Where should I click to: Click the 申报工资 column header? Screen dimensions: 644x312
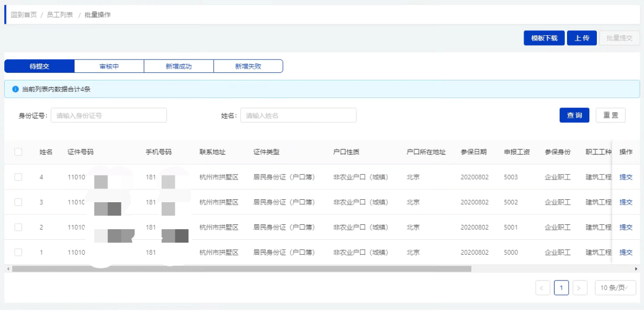pyautogui.click(x=516, y=152)
